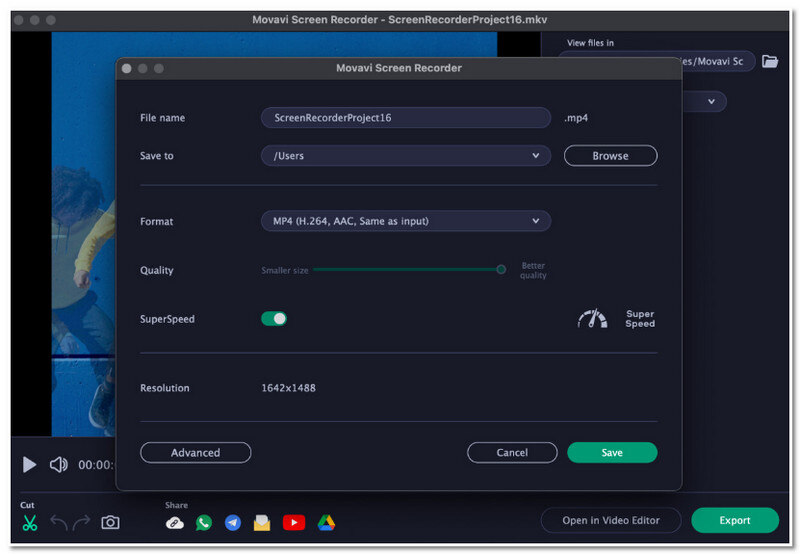Click the green Save button

612,453
